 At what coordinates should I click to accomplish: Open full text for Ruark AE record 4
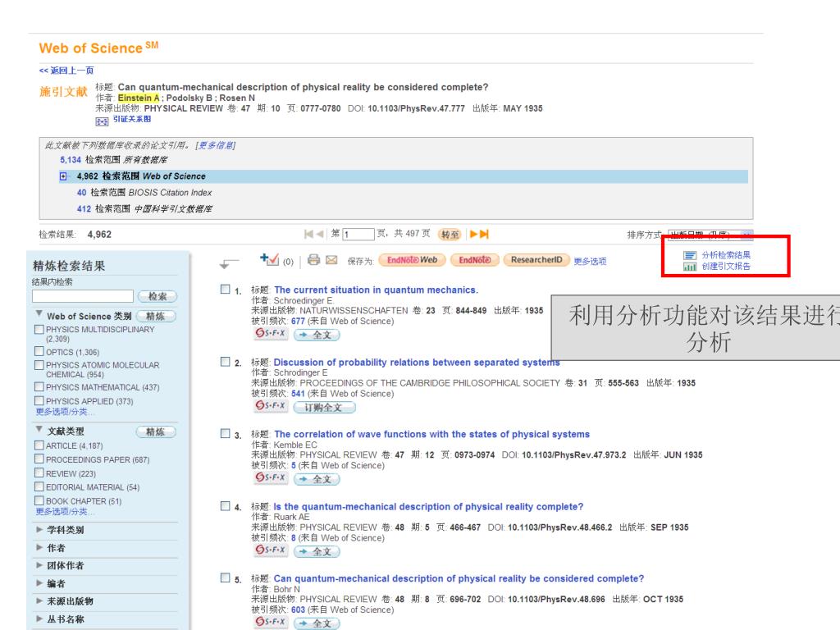pyautogui.click(x=317, y=551)
